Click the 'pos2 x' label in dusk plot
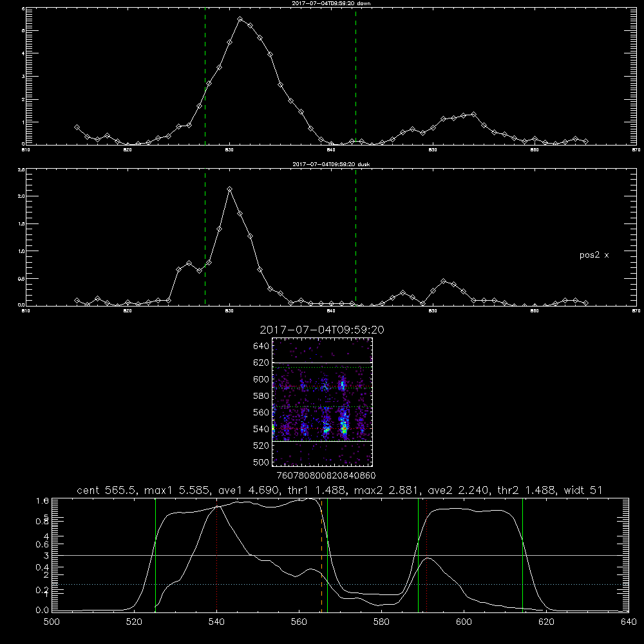The height and width of the screenshot is (644, 644). 594,255
